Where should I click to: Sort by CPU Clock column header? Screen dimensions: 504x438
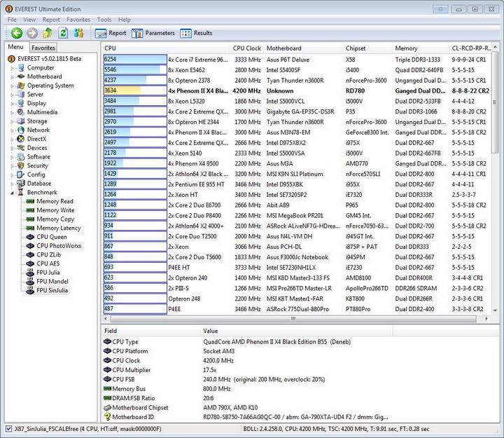246,48
